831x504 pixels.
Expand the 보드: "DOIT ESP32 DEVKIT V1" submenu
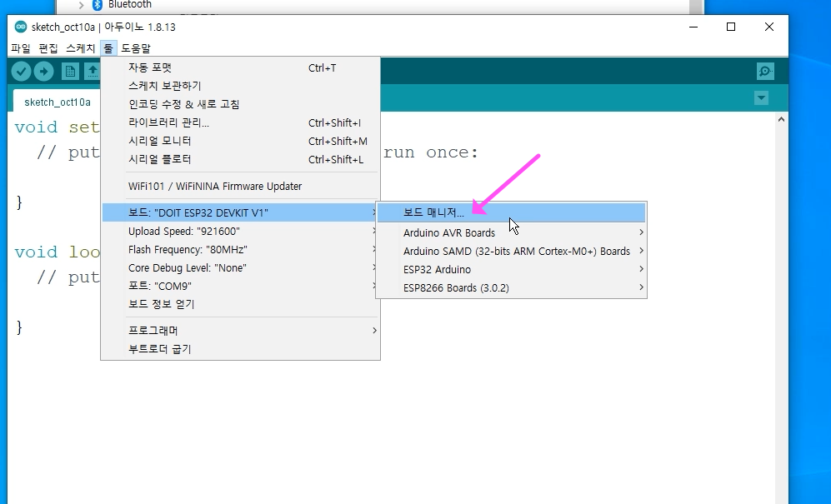point(241,213)
